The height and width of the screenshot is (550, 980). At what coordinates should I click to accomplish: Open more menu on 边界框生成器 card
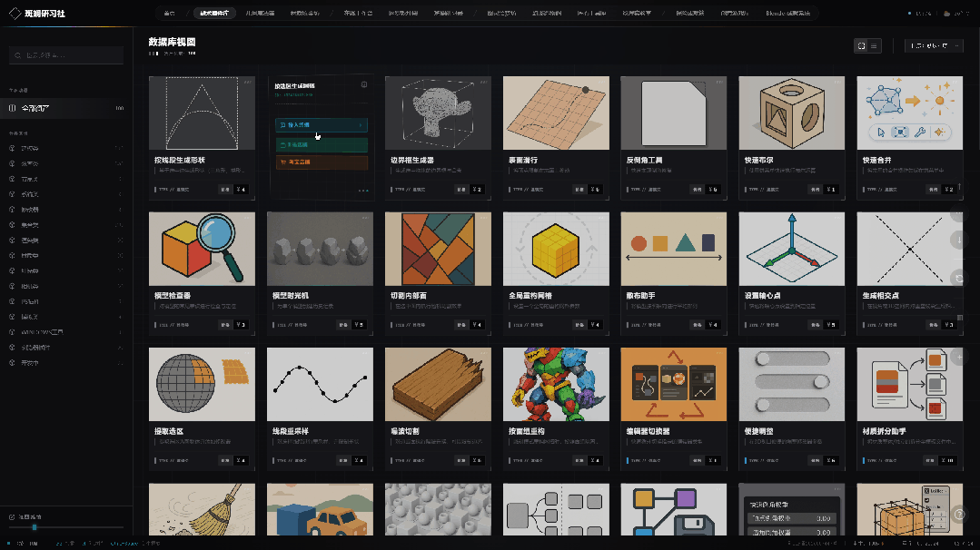pyautogui.click(x=484, y=82)
